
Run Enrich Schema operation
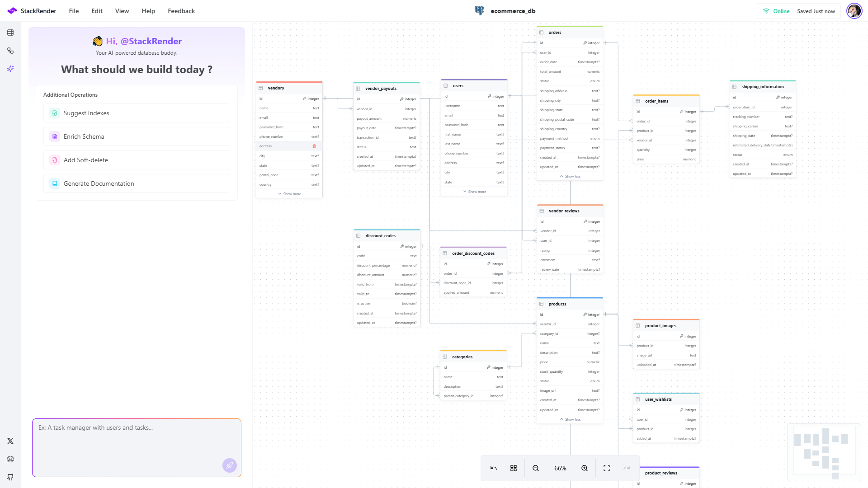tap(137, 136)
